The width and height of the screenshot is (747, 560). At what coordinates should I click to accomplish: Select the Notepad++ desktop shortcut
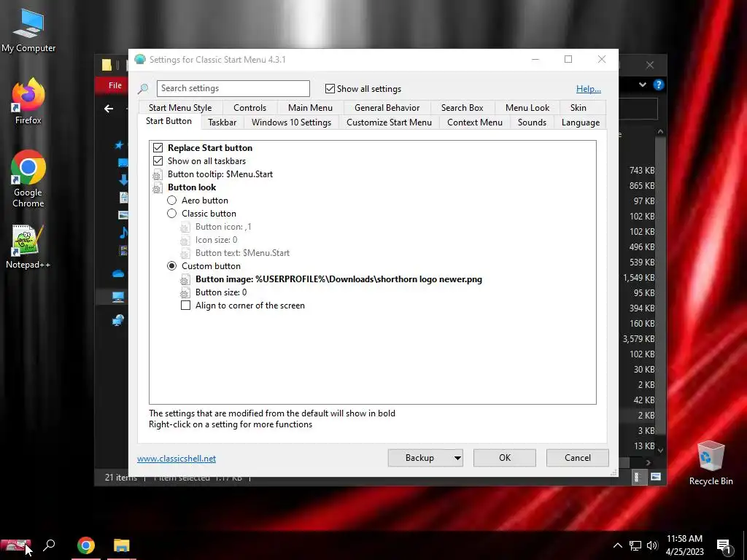pyautogui.click(x=28, y=246)
